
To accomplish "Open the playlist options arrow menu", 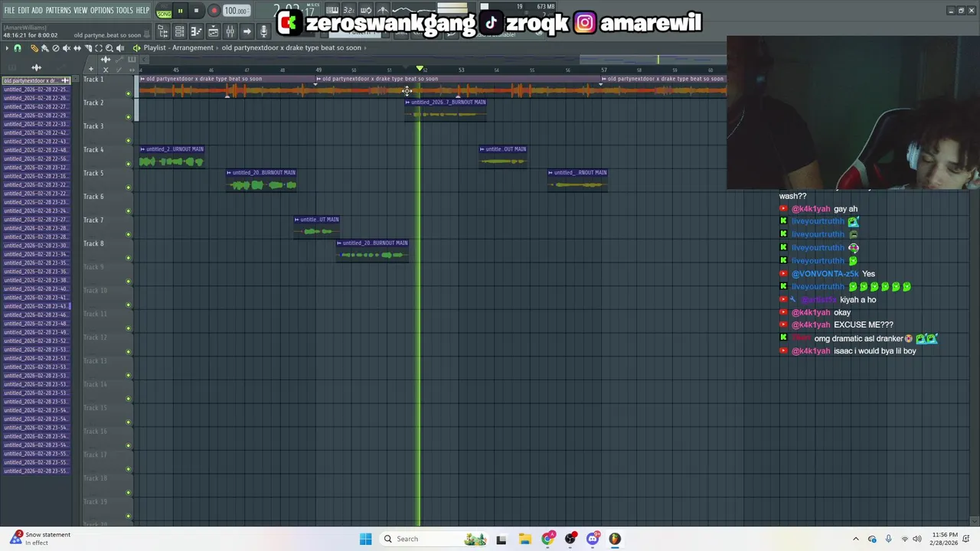I will (7, 48).
